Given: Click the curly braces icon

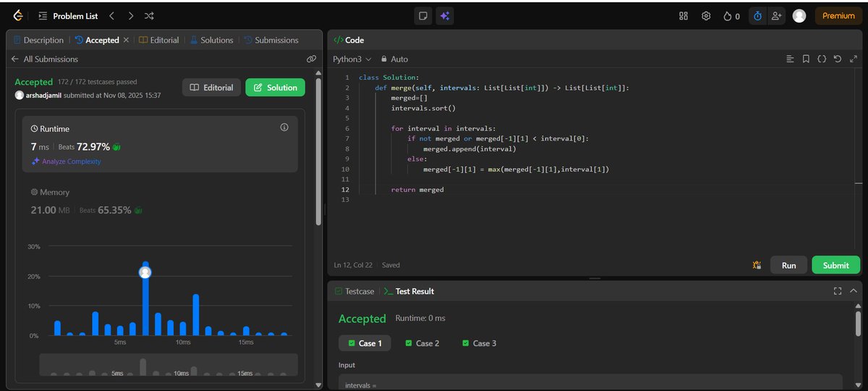Looking at the screenshot, I should point(822,59).
